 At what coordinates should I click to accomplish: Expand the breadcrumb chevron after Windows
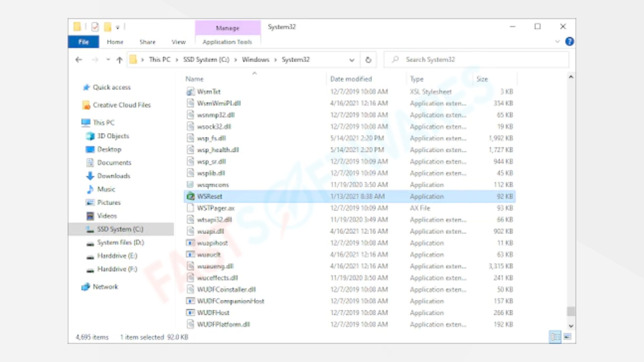point(275,60)
